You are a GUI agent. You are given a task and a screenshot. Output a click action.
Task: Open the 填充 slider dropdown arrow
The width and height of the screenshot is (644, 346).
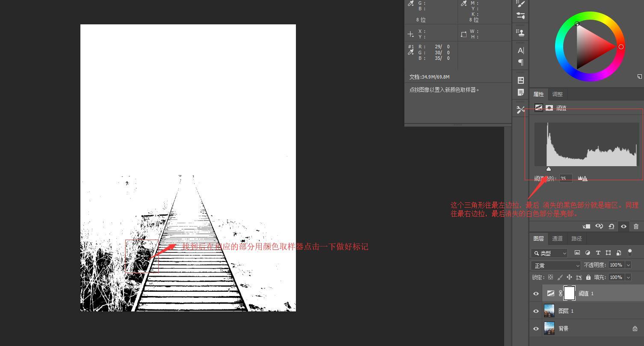click(629, 278)
